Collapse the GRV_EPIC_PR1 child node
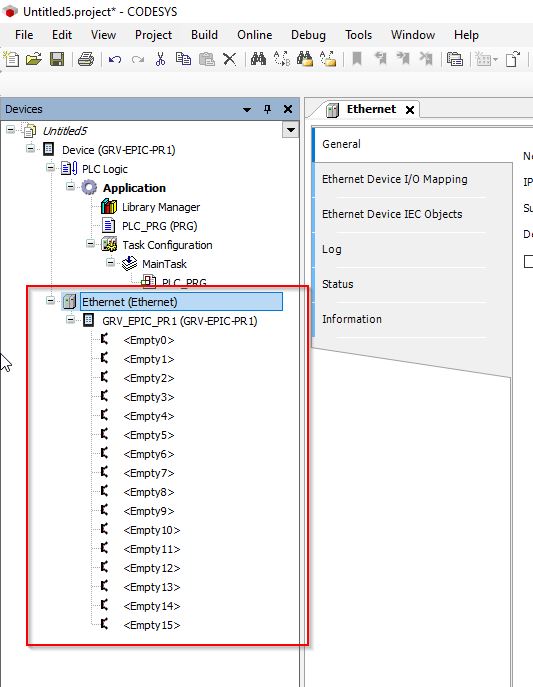The image size is (533, 687). click(x=70, y=319)
